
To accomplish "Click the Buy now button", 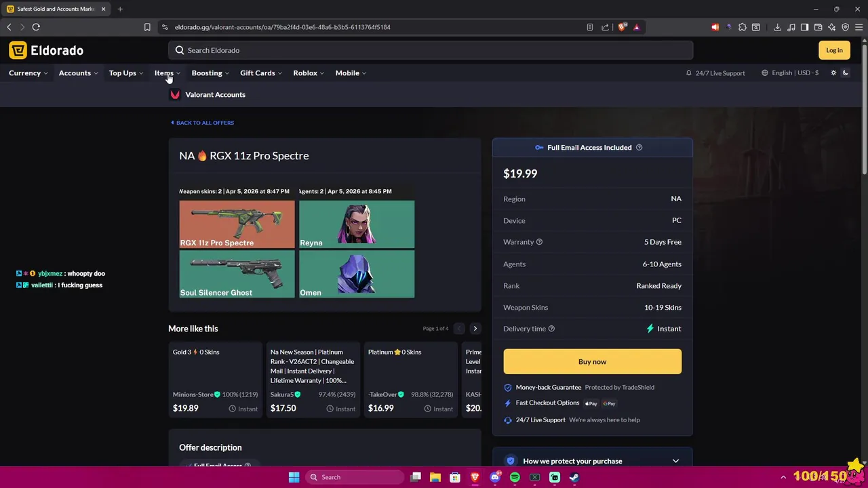I will click(592, 362).
